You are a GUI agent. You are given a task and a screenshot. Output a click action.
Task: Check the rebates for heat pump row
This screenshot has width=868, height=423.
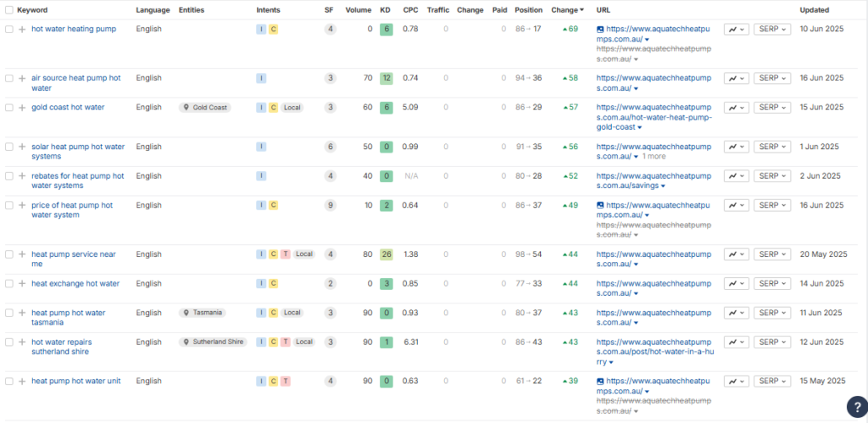(8, 176)
